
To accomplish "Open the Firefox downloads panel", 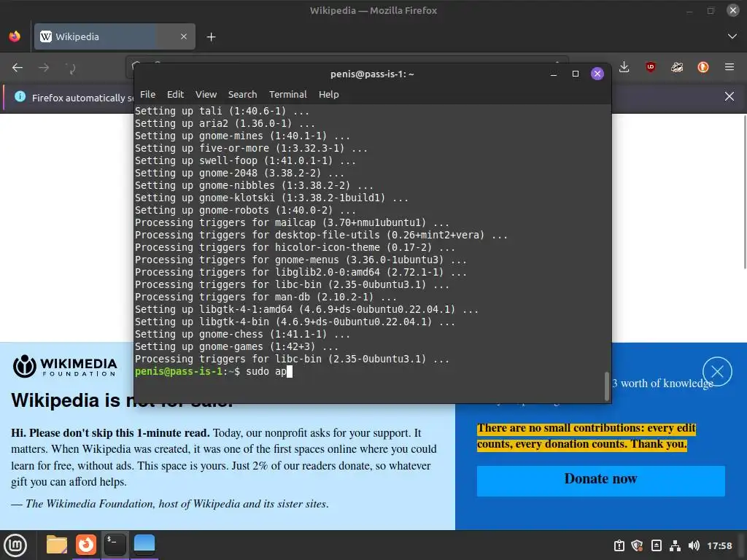I will pyautogui.click(x=624, y=67).
